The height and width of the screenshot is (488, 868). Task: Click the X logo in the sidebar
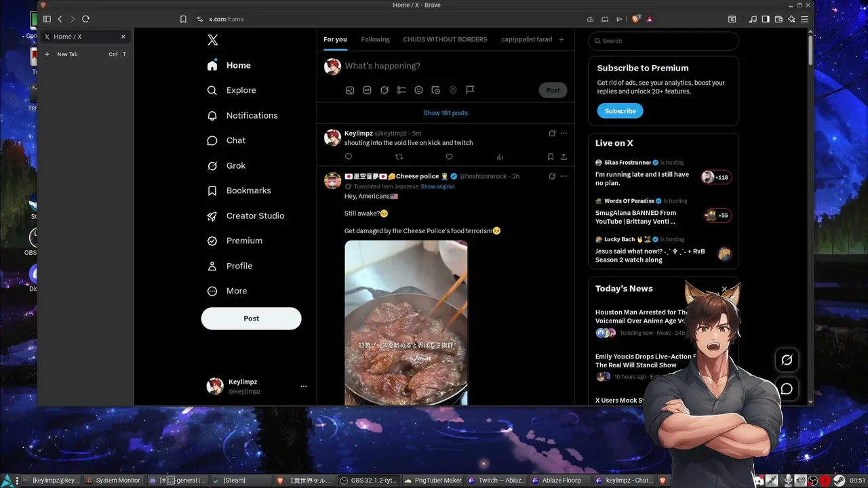click(x=212, y=40)
